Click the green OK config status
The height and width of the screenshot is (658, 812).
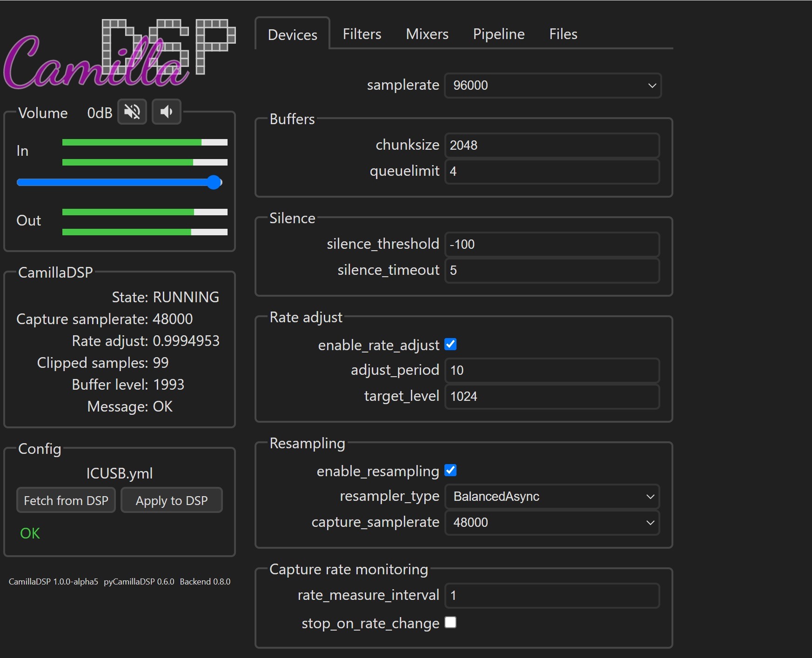[30, 533]
